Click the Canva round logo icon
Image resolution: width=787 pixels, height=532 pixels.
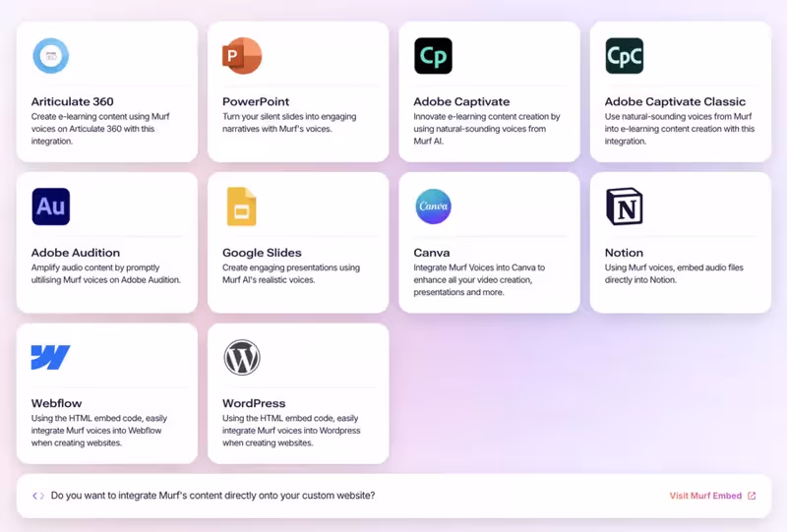click(433, 207)
